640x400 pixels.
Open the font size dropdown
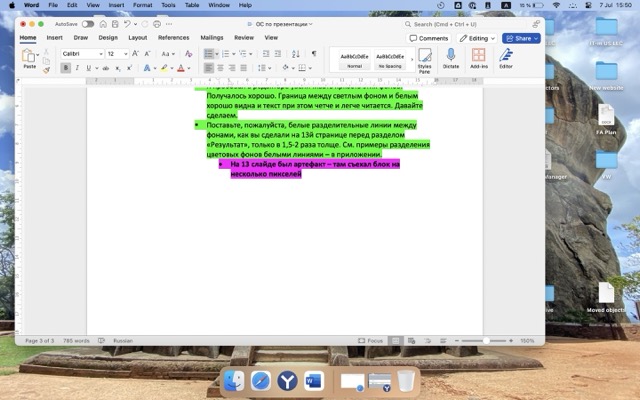coord(115,53)
